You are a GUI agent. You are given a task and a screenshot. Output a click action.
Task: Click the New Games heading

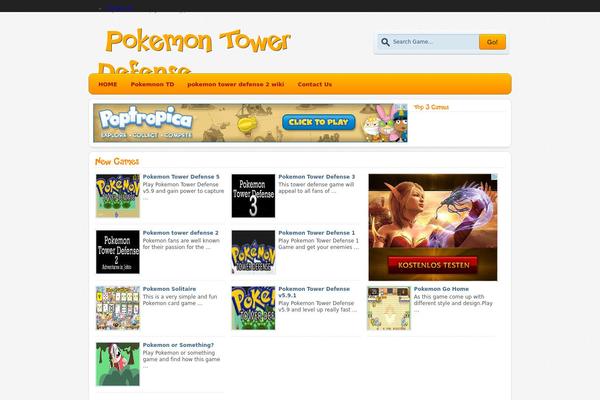pyautogui.click(x=117, y=162)
